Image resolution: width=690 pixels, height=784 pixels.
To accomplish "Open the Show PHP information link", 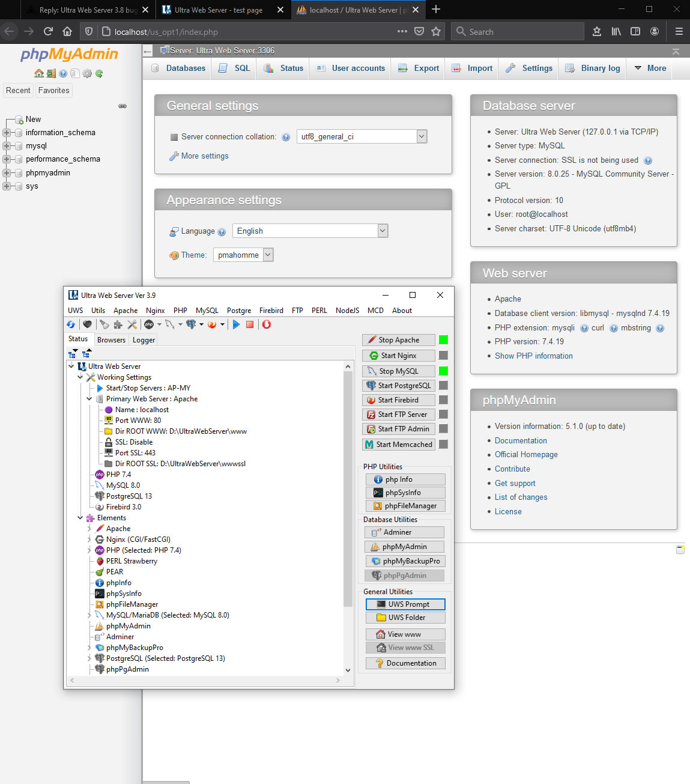I will point(534,356).
